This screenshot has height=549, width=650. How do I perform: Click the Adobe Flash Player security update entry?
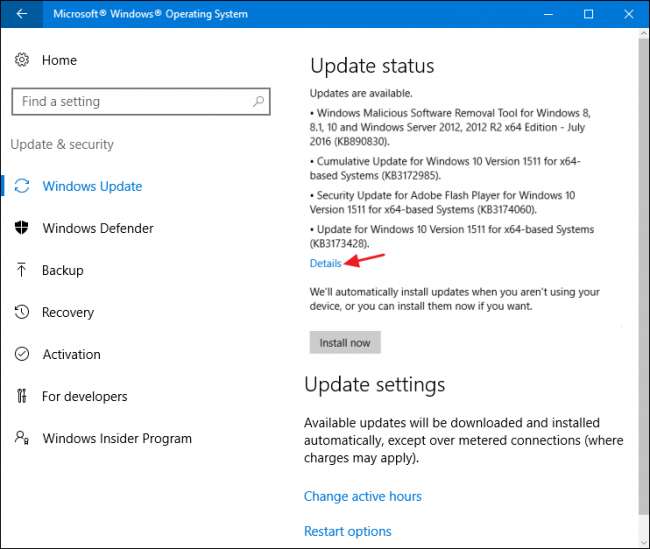point(442,202)
